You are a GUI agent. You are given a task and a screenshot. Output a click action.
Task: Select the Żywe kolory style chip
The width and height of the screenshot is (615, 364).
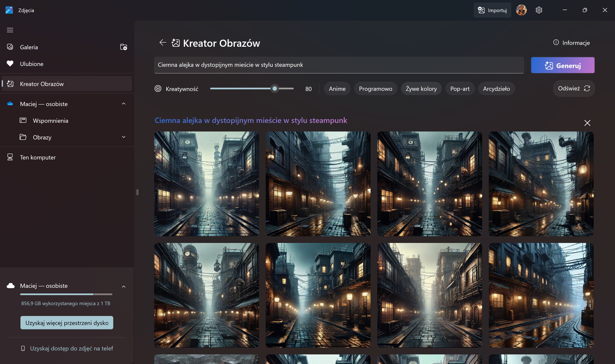tap(421, 88)
